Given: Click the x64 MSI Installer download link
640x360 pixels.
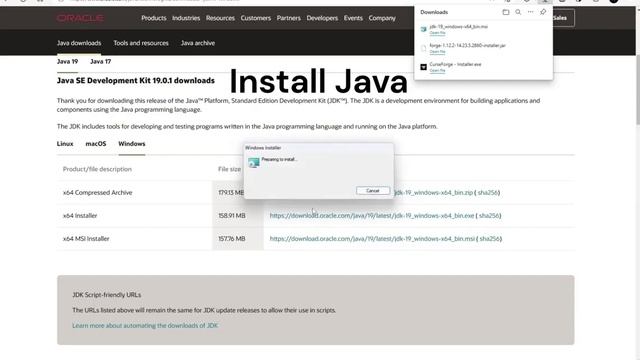Looking at the screenshot, I should pos(372,239).
